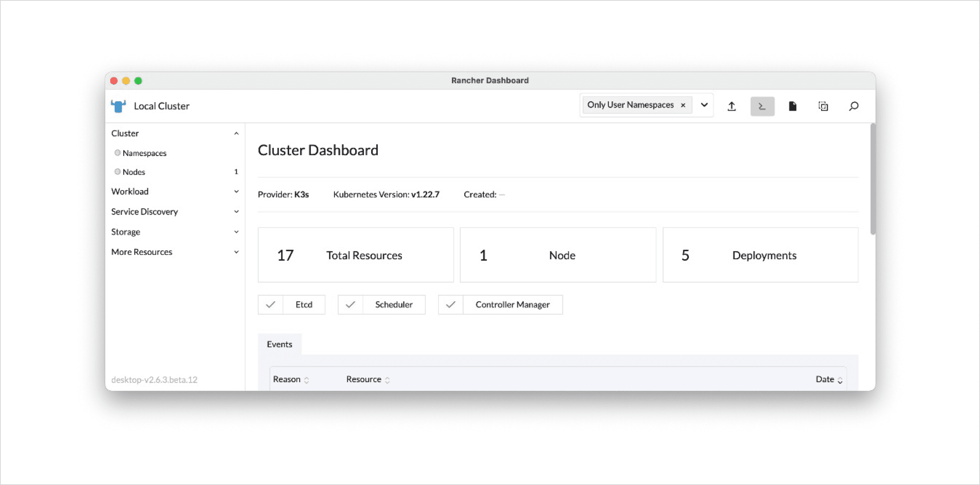
Task: Click the Controller Manager status checkmark
Action: click(x=450, y=305)
